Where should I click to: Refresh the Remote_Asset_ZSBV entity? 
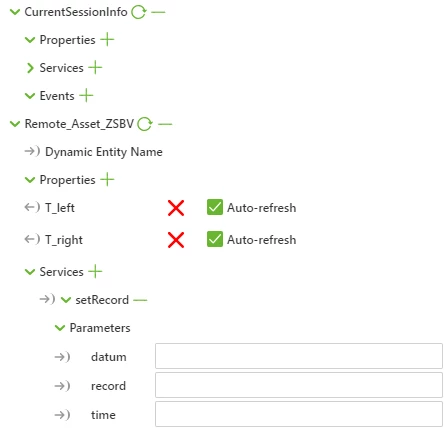145,124
